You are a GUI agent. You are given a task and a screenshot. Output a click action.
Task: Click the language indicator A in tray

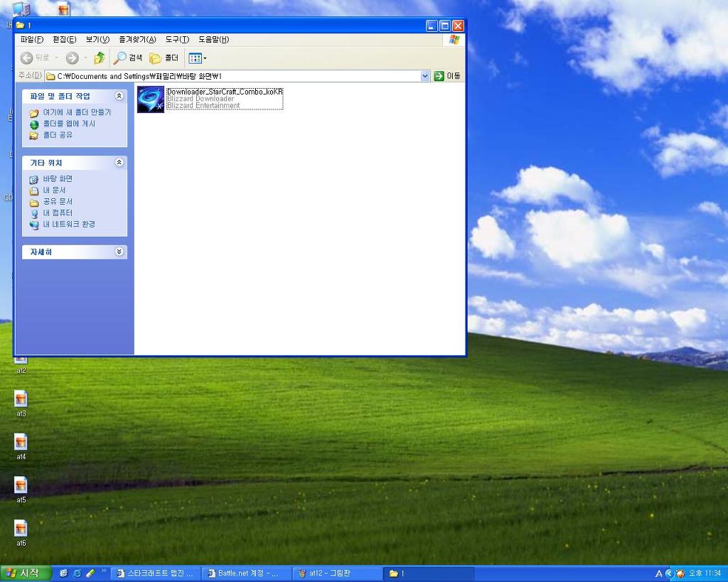tap(658, 573)
